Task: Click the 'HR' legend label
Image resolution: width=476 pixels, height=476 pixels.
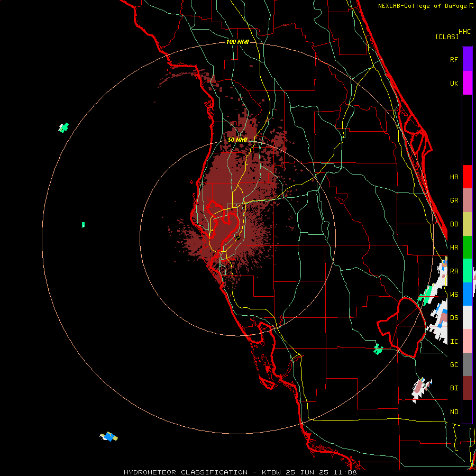Action: click(x=454, y=248)
